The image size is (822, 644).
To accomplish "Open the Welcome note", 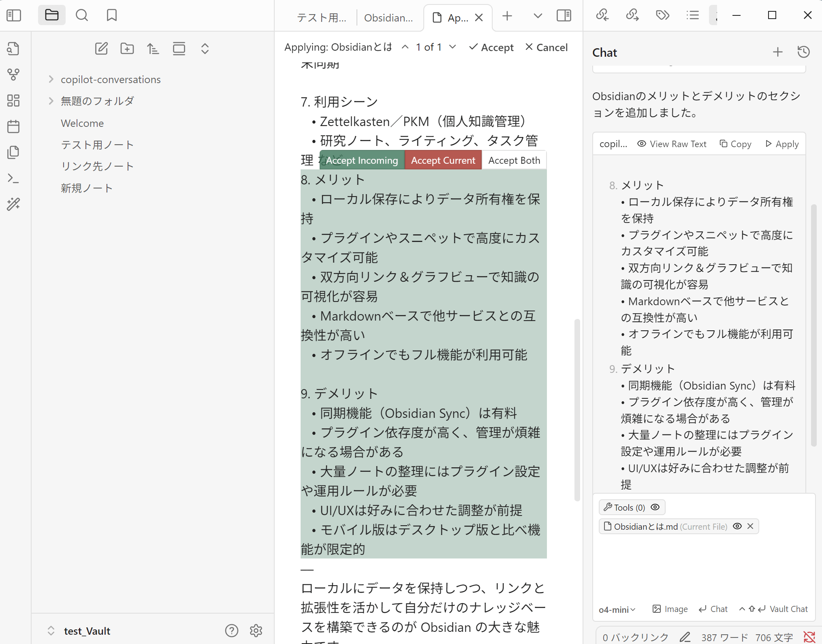I will pyautogui.click(x=82, y=123).
